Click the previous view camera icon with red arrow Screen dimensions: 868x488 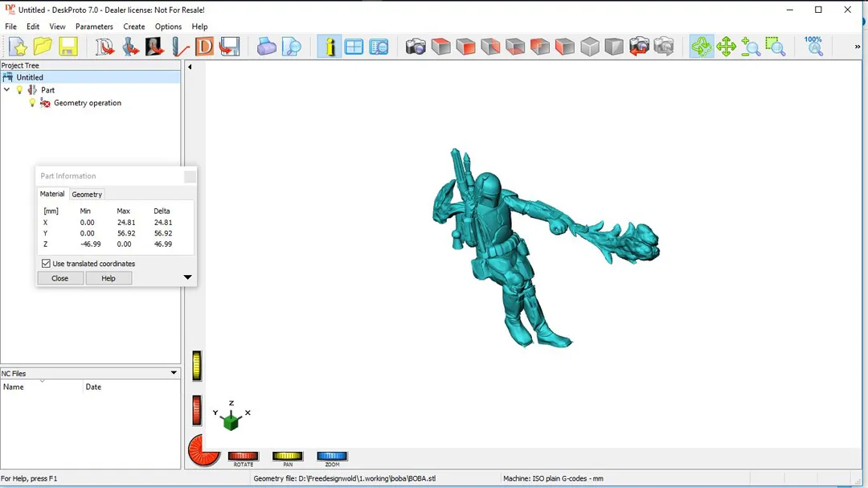(639, 47)
